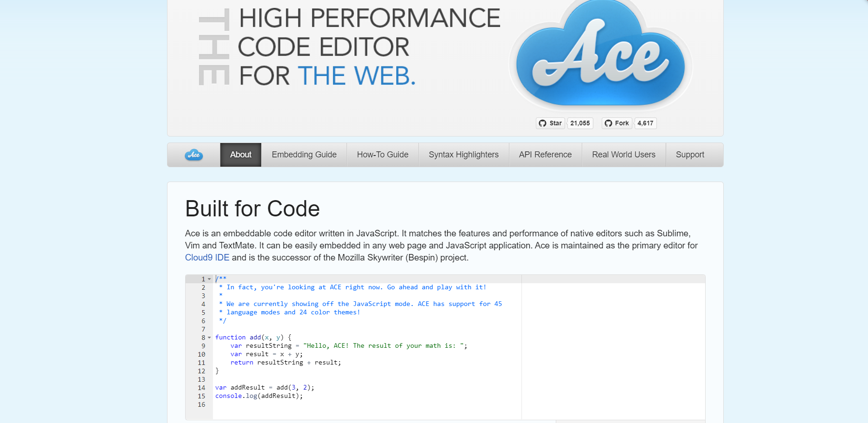Place cursor on the console.log(addResult) line
Image resolution: width=868 pixels, height=423 pixels.
(259, 396)
